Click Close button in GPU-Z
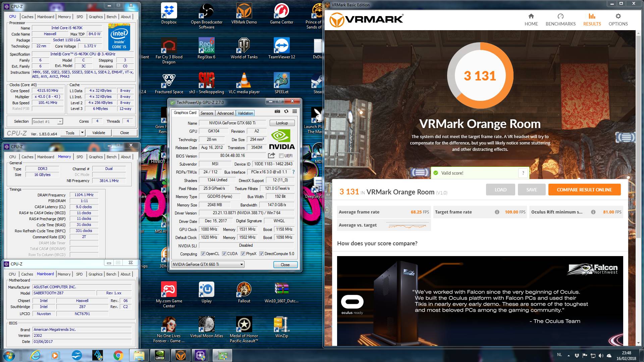644x362 pixels. 285,264
